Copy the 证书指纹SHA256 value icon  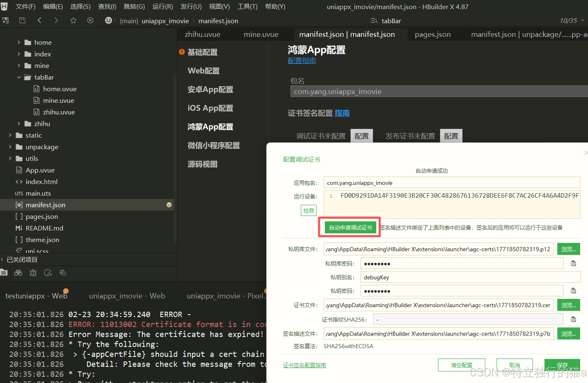coord(573,319)
